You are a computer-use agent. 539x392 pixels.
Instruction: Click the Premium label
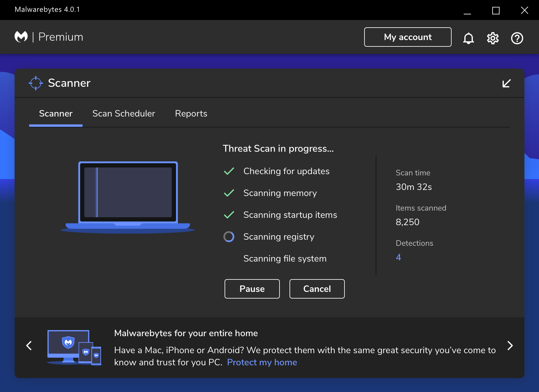tap(61, 37)
